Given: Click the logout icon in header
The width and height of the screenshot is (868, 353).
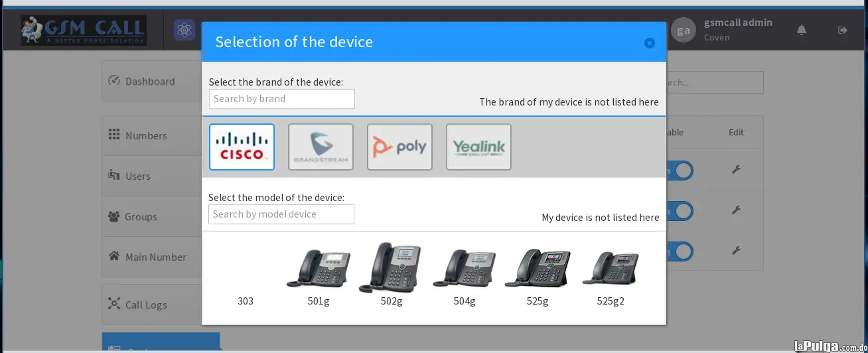Looking at the screenshot, I should 843,30.
